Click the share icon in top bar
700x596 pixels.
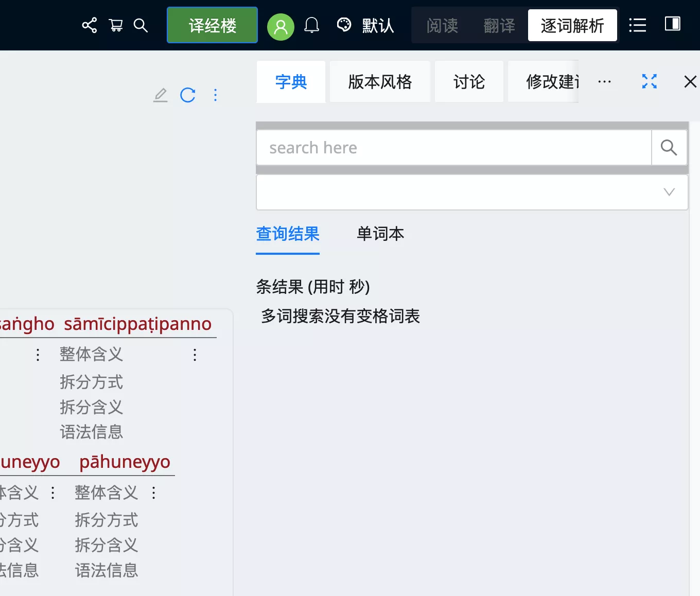click(x=90, y=25)
